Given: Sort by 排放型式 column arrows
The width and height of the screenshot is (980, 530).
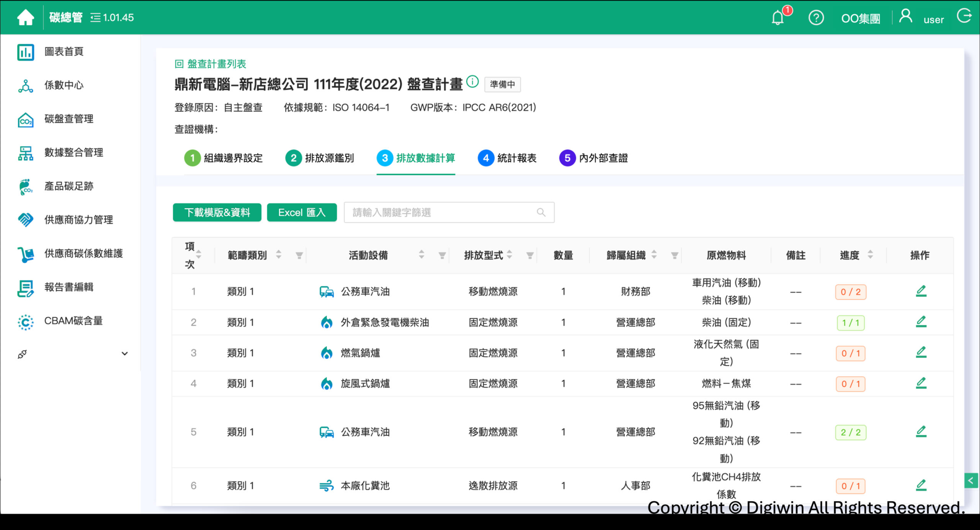Looking at the screenshot, I should (x=510, y=255).
